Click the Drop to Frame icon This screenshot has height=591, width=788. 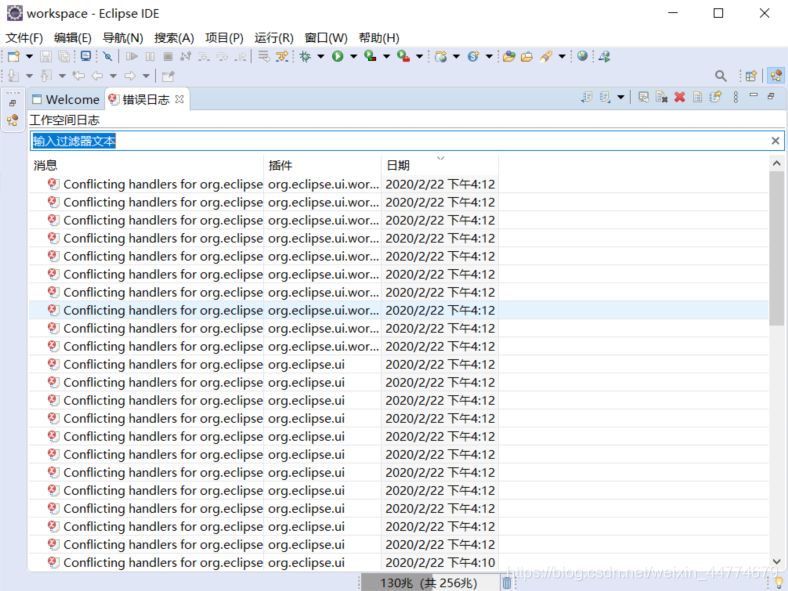tap(264, 56)
